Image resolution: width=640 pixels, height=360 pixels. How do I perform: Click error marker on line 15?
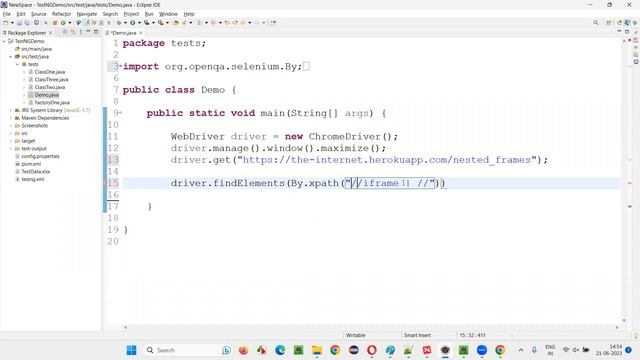tap(105, 183)
